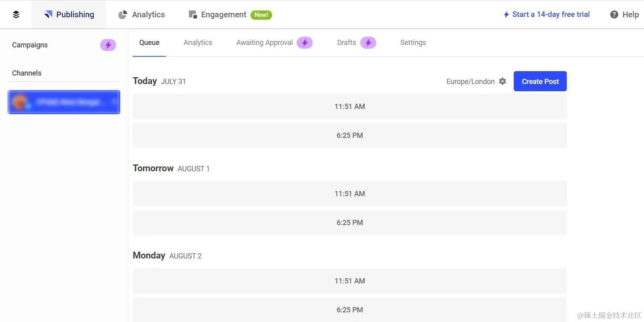
Task: Click the Drafts lightning badge
Action: (368, 43)
